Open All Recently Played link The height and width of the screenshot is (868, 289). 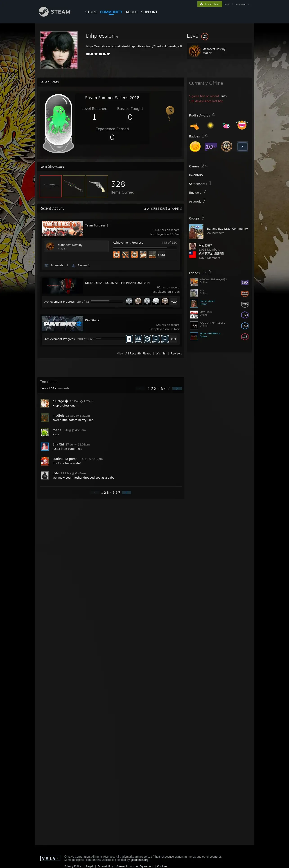coord(138,354)
